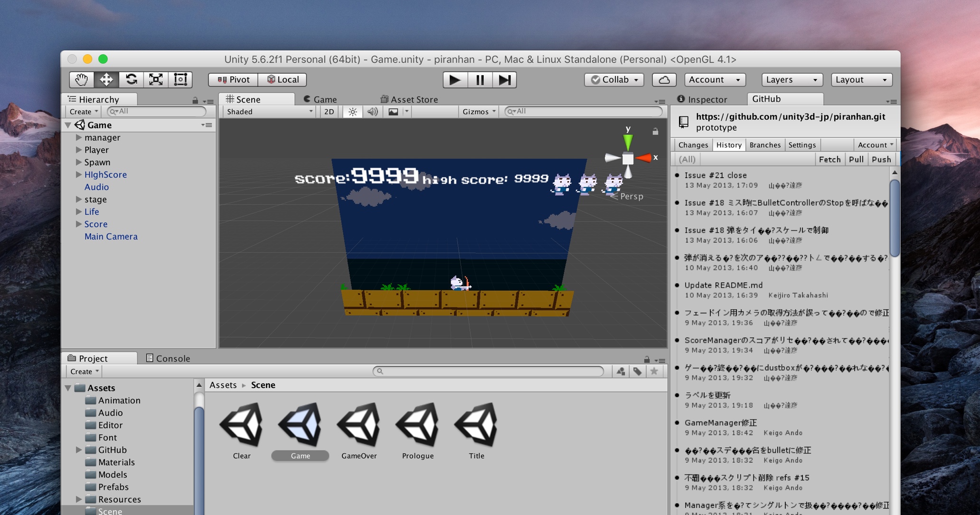Lock the Hierarchy panel
Image resolution: width=980 pixels, height=515 pixels.
[195, 101]
